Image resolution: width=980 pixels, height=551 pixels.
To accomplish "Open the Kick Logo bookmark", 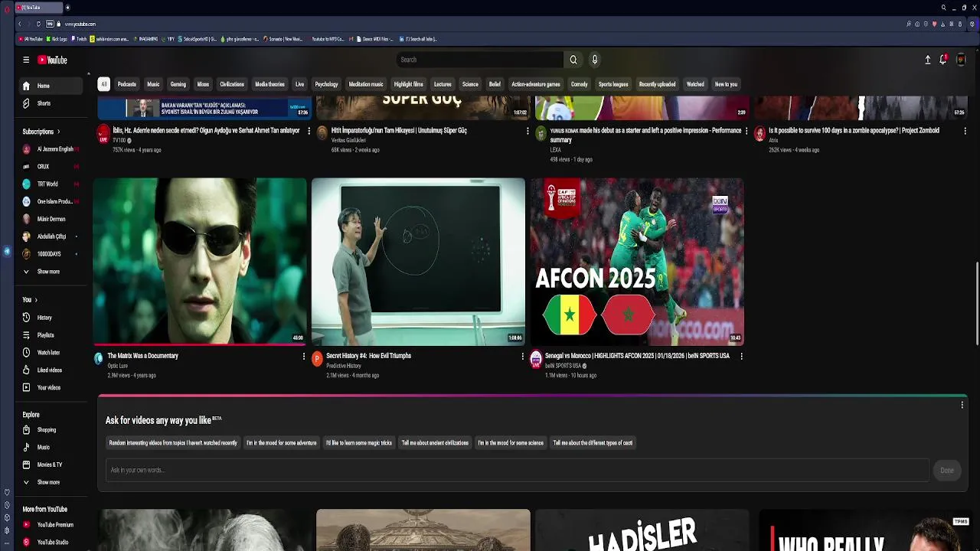I will [57, 39].
